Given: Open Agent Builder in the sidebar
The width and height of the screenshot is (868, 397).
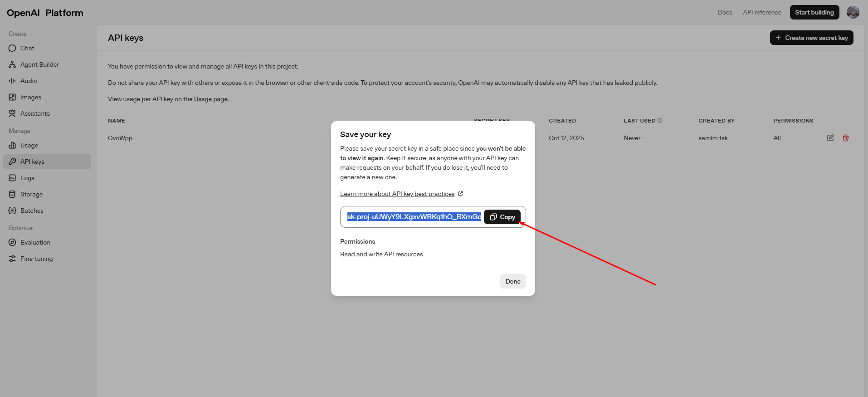Looking at the screenshot, I should 39,64.
